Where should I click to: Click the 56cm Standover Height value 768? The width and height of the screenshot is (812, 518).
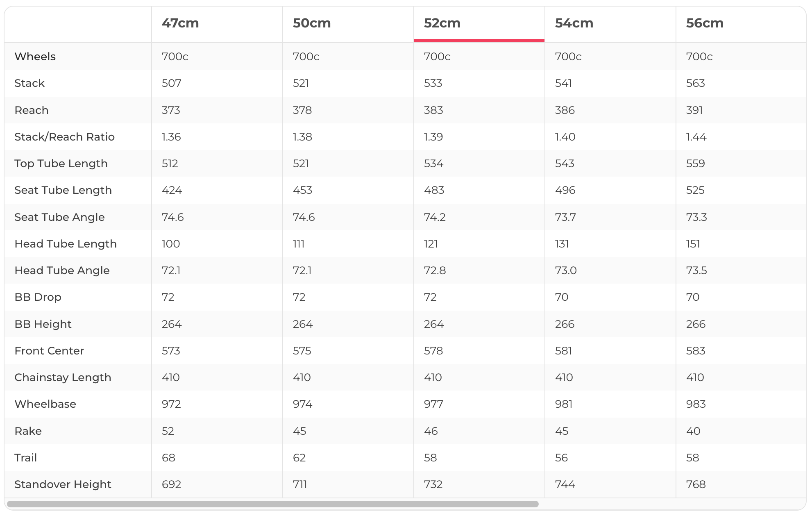click(x=696, y=484)
